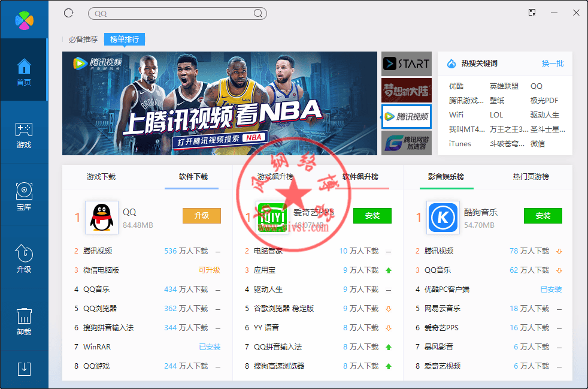Search the hot keyword 优酷
Screen dimensions: 588x389
click(456, 86)
